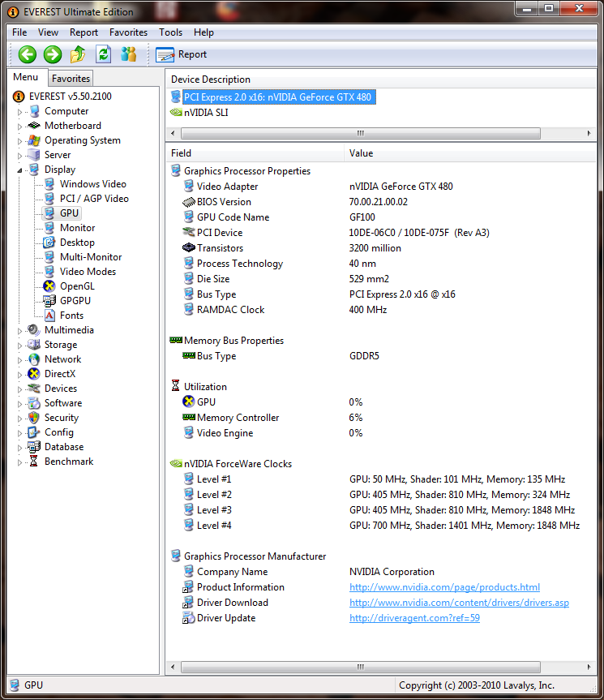Click the Multimedia speaker icon
604x700 pixels.
[33, 330]
